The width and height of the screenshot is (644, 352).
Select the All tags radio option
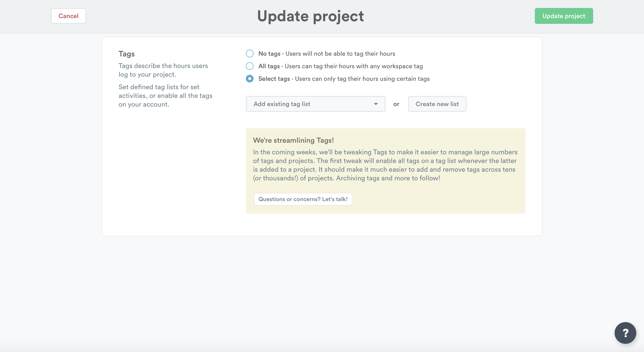[249, 66]
